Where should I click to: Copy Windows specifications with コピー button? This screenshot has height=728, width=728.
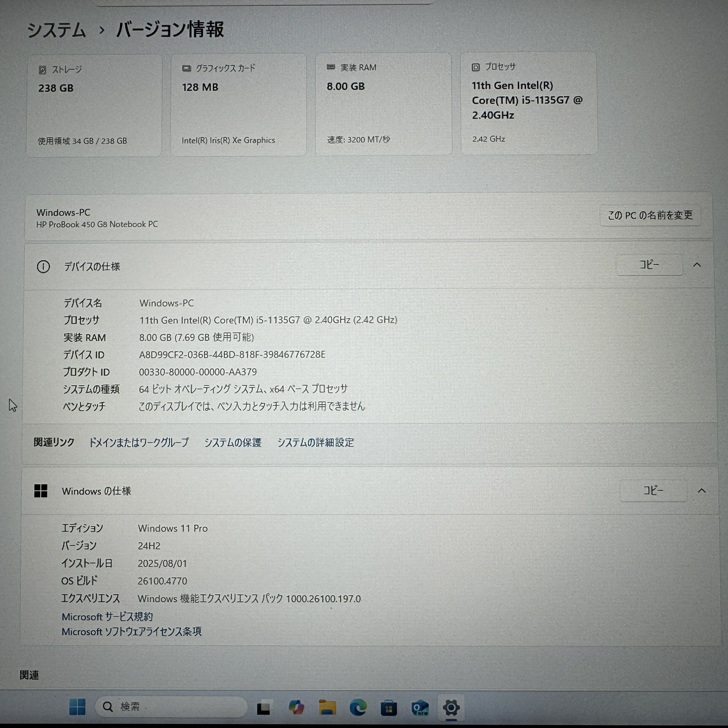653,491
